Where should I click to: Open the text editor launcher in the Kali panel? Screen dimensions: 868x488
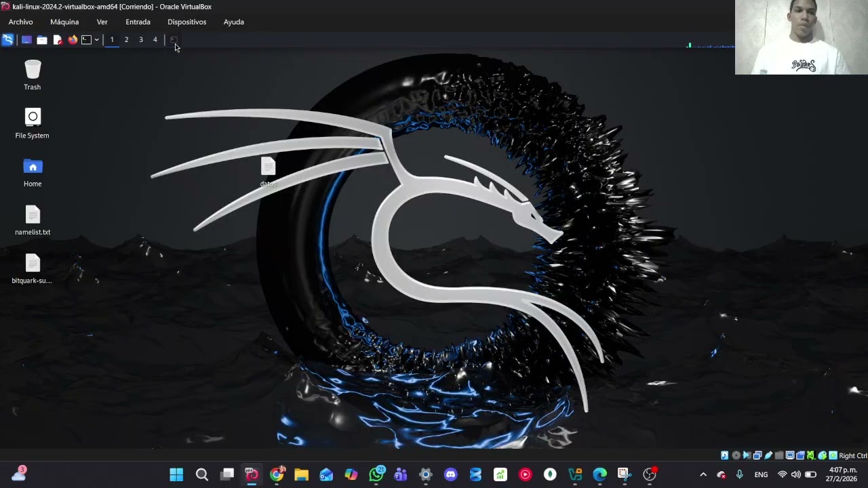(x=58, y=40)
